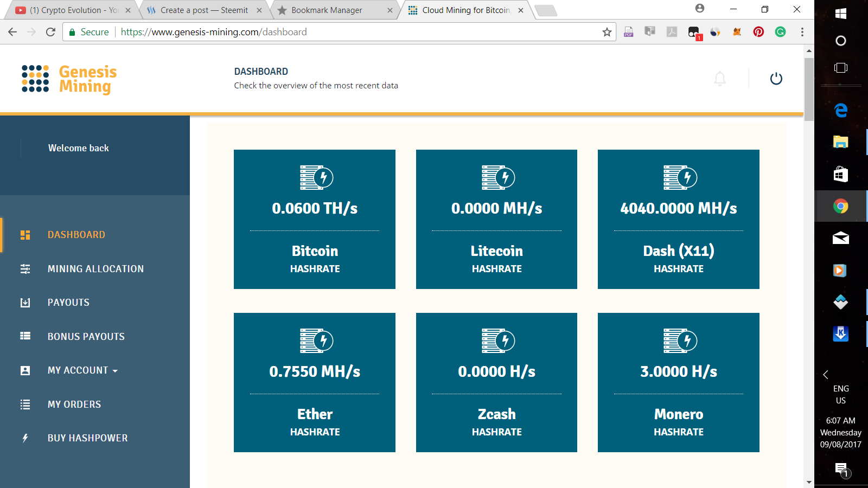Open My Orders

(x=74, y=404)
